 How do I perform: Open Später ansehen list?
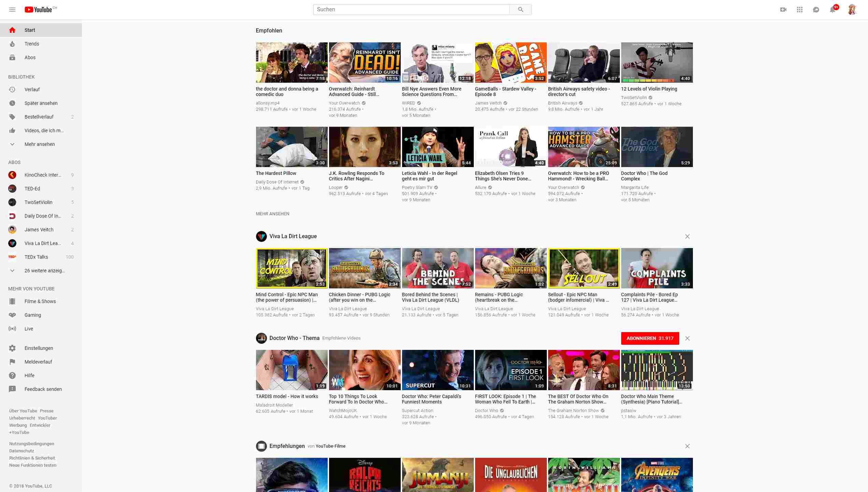[x=41, y=103]
